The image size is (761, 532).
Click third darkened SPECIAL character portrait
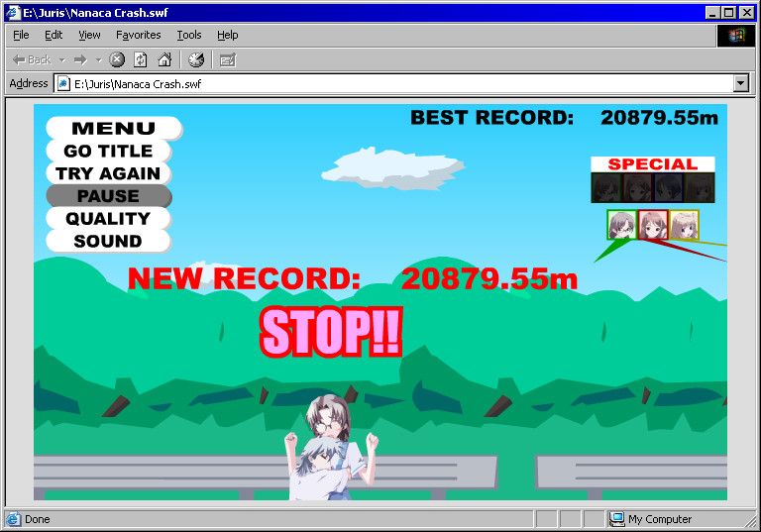click(668, 188)
